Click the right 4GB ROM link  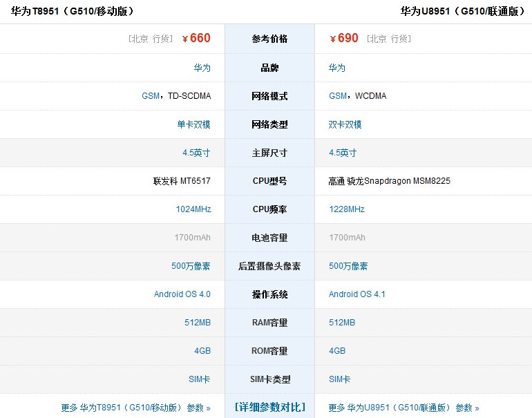point(337,351)
